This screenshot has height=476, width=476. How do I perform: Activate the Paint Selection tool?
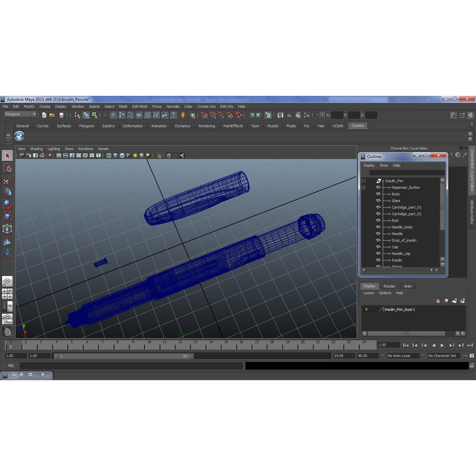click(x=7, y=180)
